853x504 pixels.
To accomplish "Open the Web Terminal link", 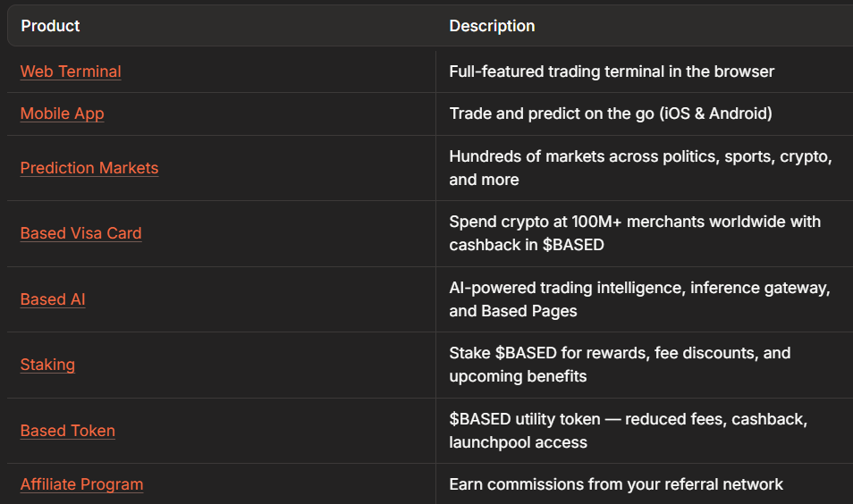I will coord(71,71).
